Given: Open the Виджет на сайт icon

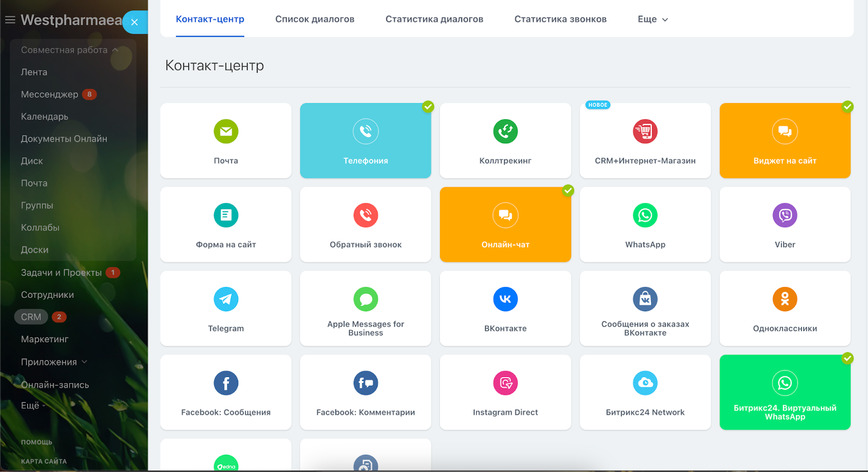Looking at the screenshot, I should point(785,131).
